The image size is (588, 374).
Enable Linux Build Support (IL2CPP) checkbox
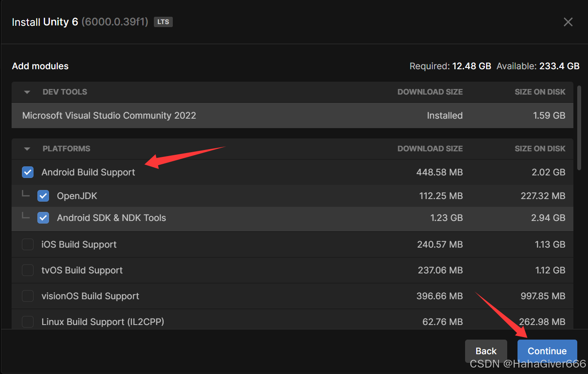coord(28,322)
